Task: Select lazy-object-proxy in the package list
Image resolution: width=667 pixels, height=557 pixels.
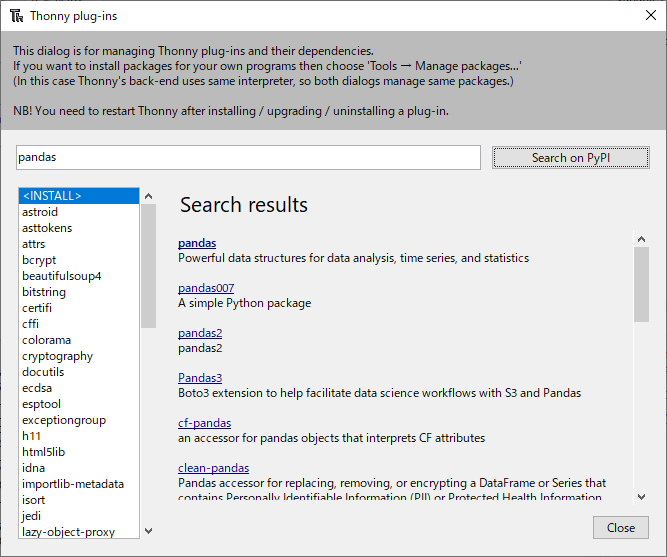Action: (79, 532)
